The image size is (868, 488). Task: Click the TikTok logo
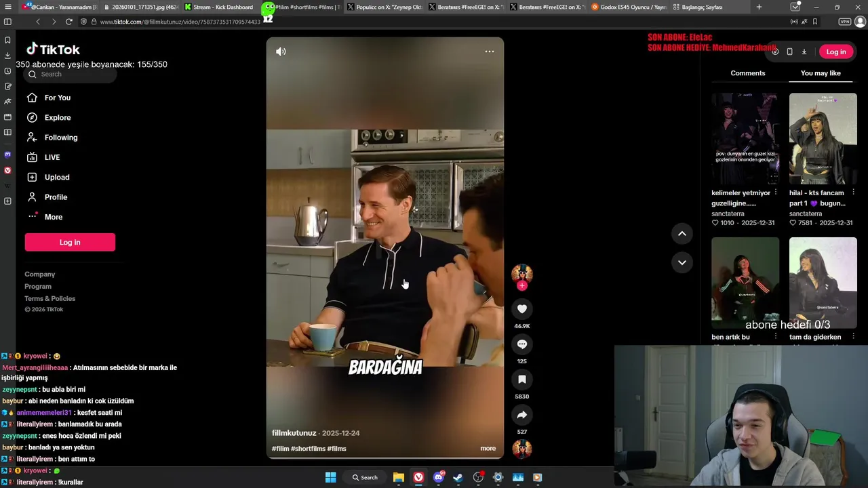click(53, 49)
